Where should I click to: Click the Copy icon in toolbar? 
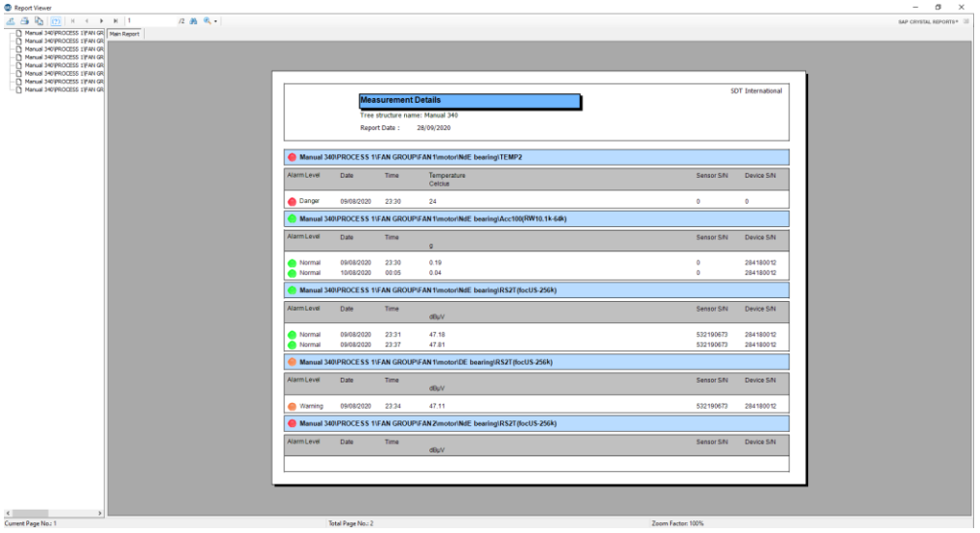(x=39, y=20)
